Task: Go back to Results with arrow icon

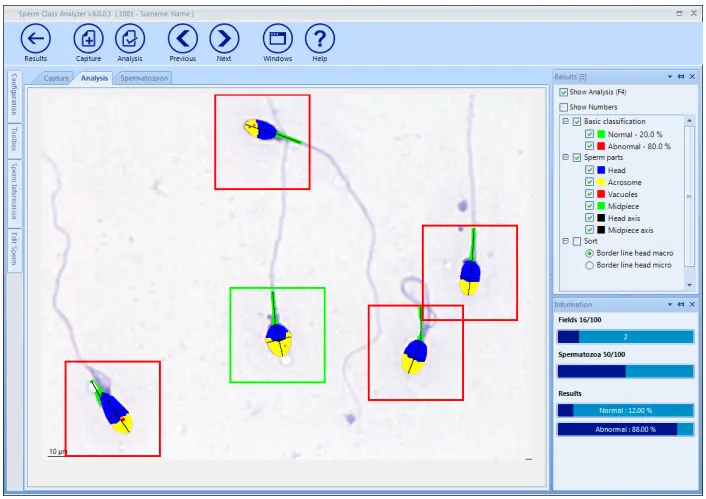Action: (x=36, y=39)
